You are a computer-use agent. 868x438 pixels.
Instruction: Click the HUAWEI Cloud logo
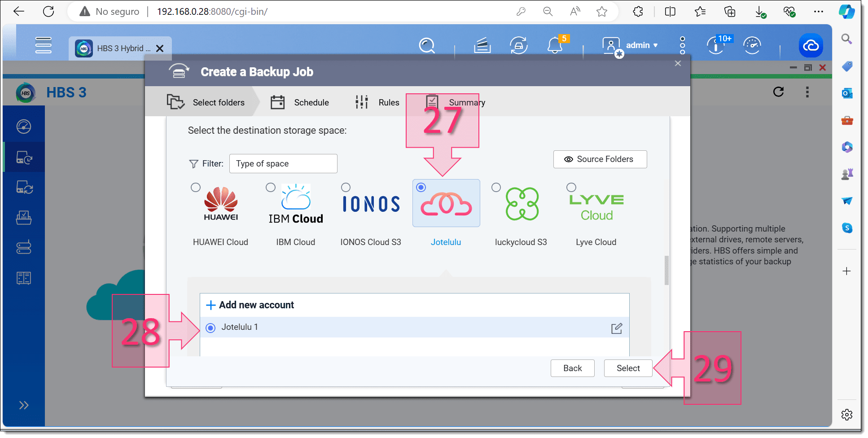point(221,204)
